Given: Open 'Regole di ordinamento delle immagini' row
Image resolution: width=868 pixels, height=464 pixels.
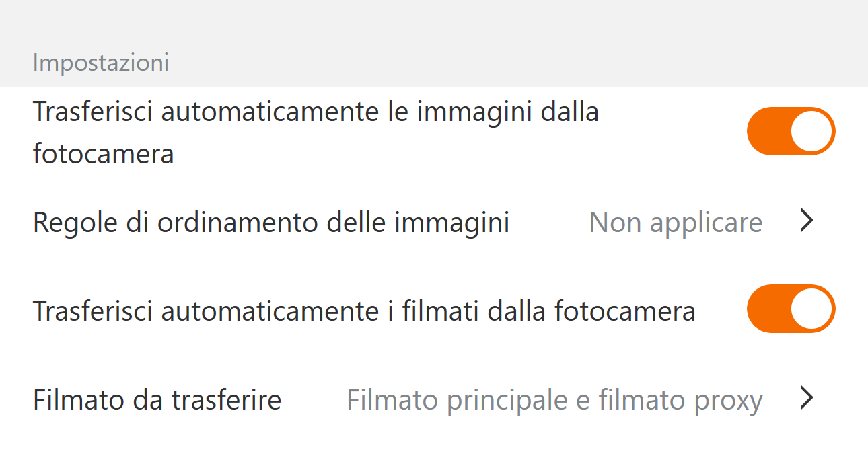Looking at the screenshot, I should 270,222.
